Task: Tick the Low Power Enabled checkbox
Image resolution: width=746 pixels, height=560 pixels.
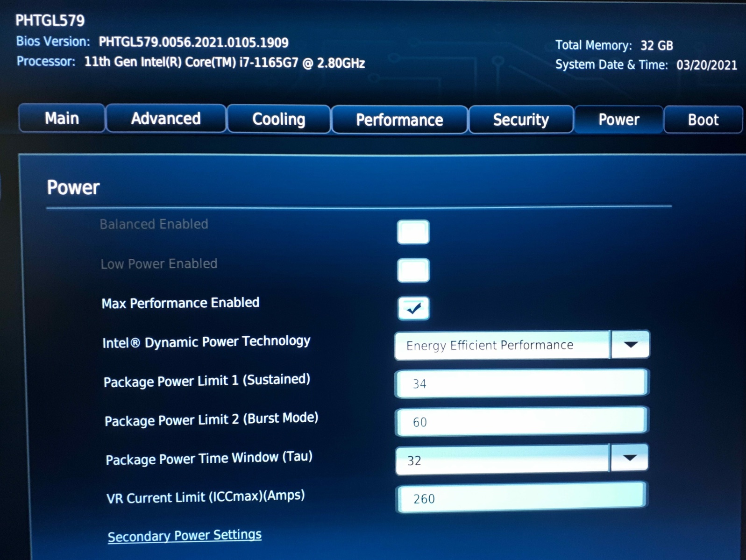Action: tap(413, 270)
